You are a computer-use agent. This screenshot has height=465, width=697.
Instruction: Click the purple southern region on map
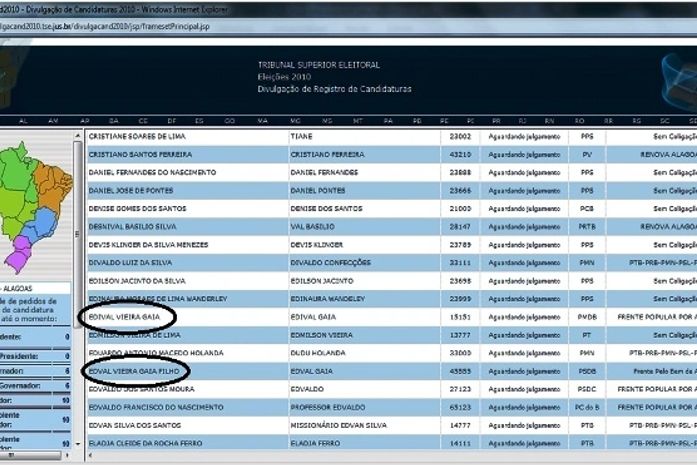20,257
